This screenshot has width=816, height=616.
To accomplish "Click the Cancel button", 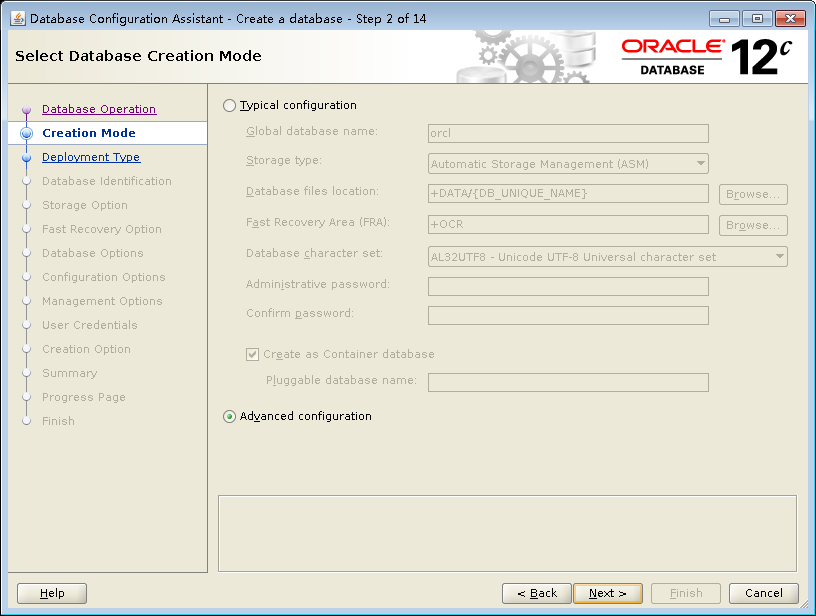I will 763,593.
